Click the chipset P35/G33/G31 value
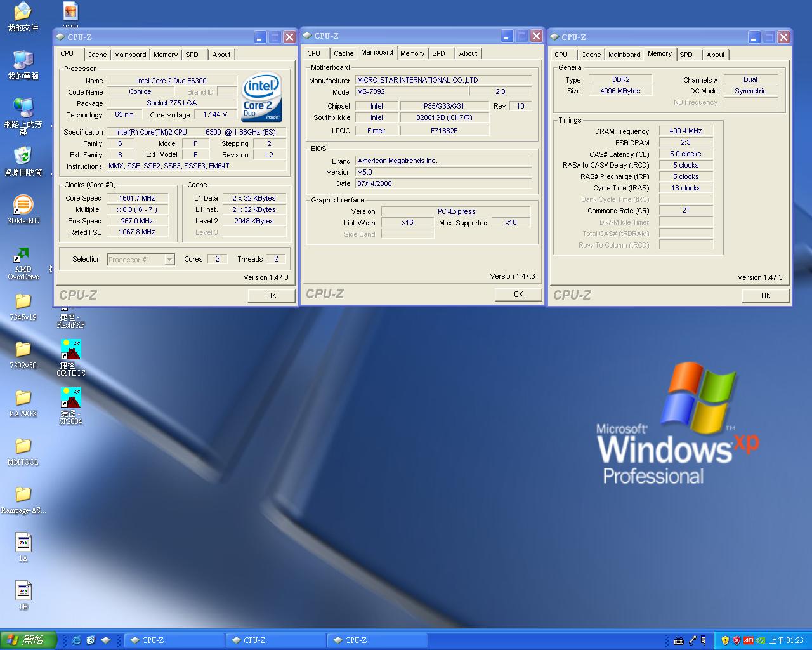The image size is (812, 650). [444, 106]
